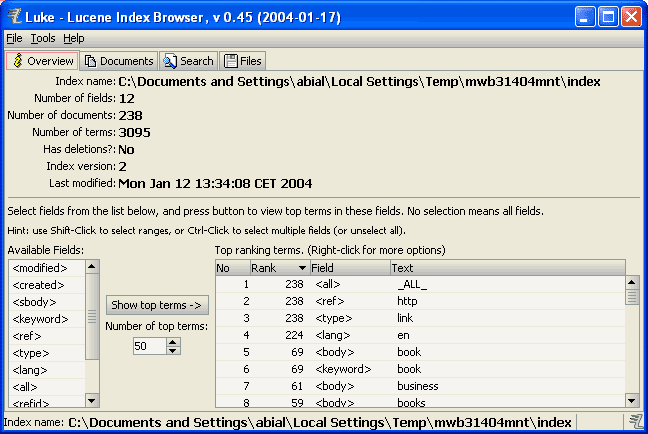Open the File menu

click(14, 38)
